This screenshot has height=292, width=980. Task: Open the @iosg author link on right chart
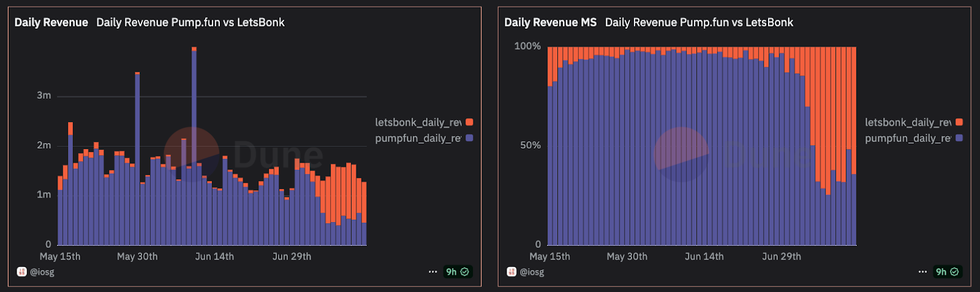[532, 272]
